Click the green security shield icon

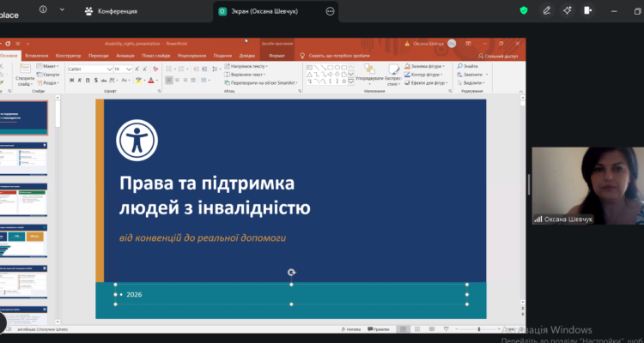(x=525, y=11)
